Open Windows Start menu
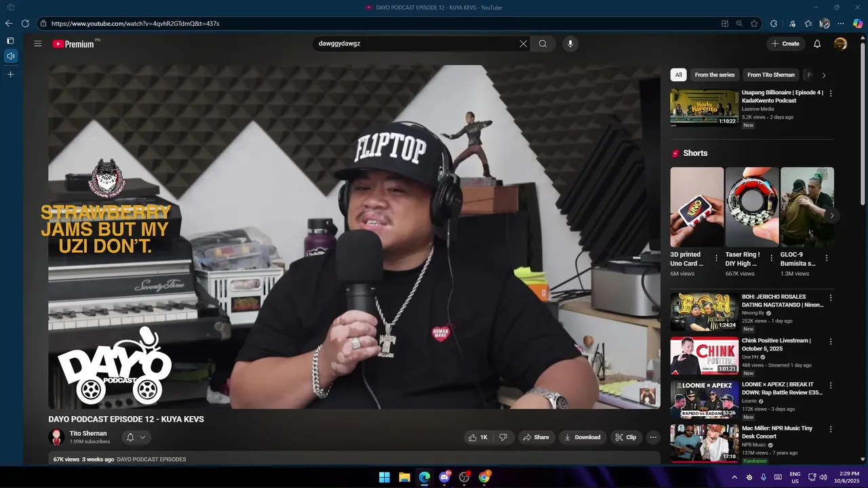868x488 pixels. (384, 477)
